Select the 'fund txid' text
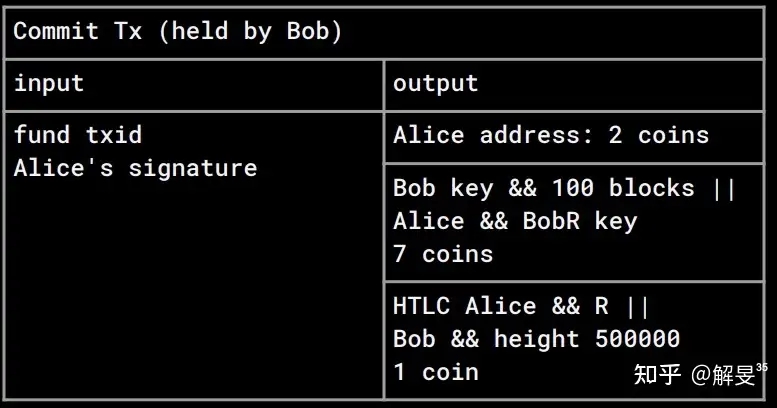The image size is (777, 408). coord(77,135)
